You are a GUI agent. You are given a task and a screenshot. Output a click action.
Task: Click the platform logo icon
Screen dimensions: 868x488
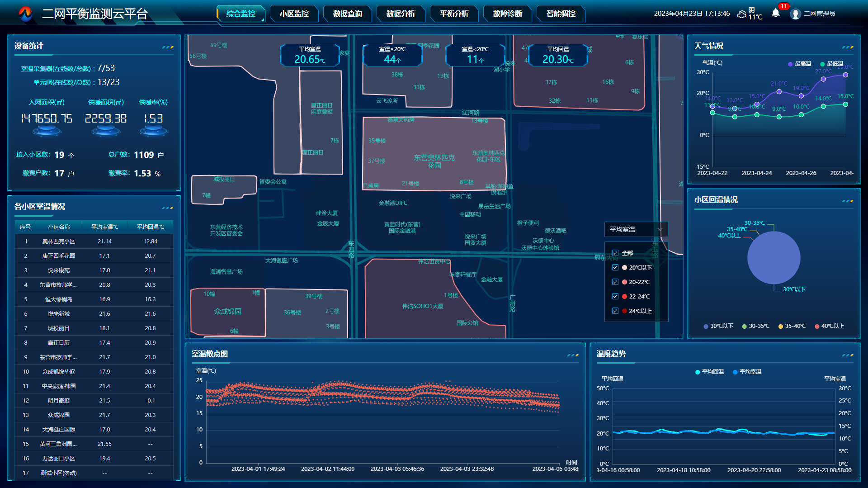25,14
